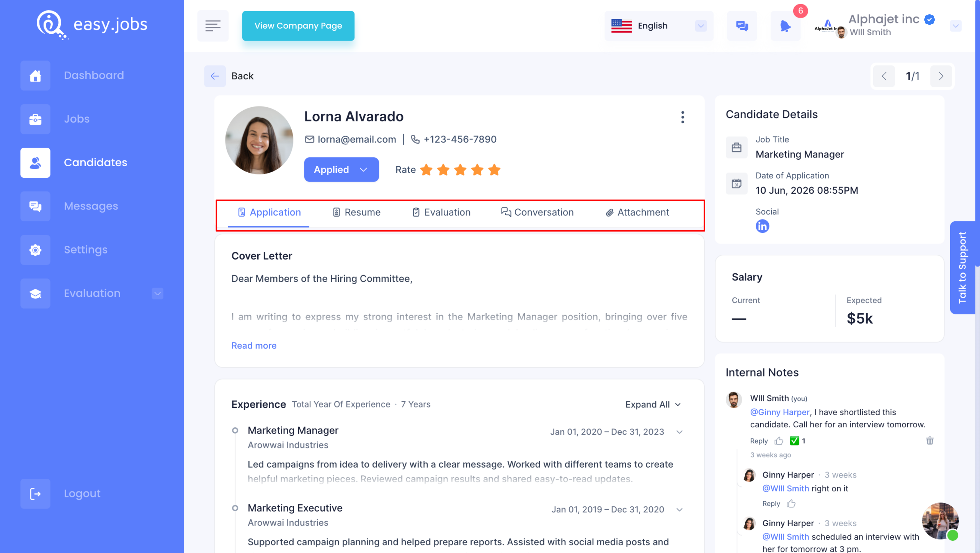Click green checkmark reaction on note

(x=794, y=441)
